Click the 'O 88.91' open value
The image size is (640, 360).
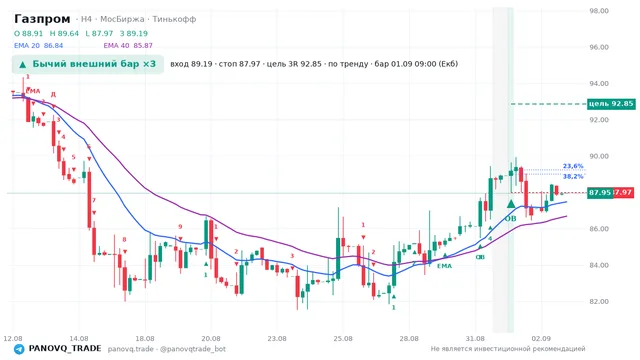28,33
